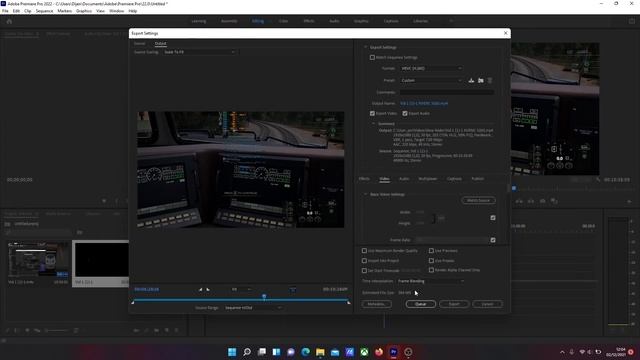Switch to the Audio tab in Export Settings
Viewport: 640px width, 360px height.
point(404,179)
